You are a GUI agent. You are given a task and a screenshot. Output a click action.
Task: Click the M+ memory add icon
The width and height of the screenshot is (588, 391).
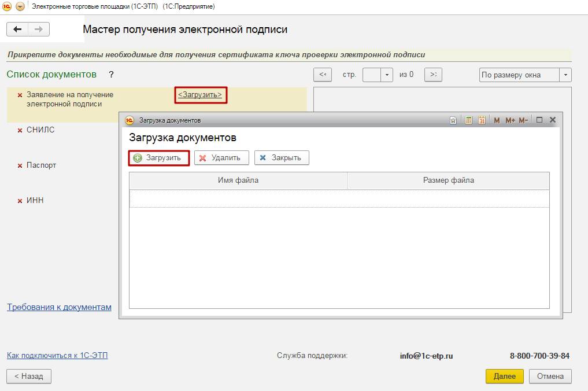coord(510,120)
